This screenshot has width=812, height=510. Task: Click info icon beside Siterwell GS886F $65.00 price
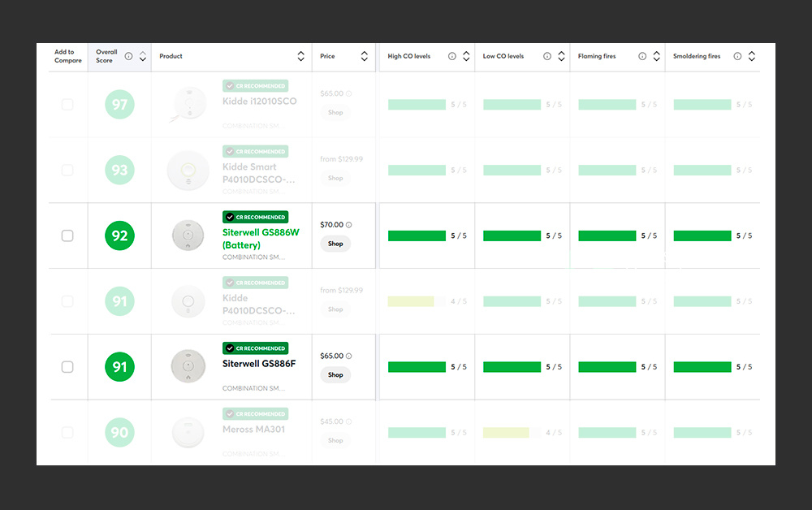[x=349, y=357]
